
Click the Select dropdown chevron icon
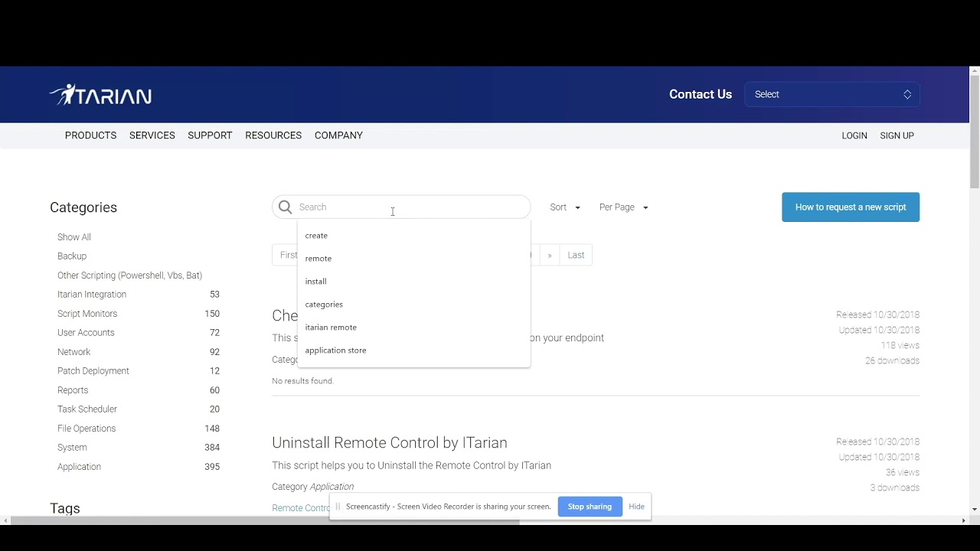click(907, 94)
